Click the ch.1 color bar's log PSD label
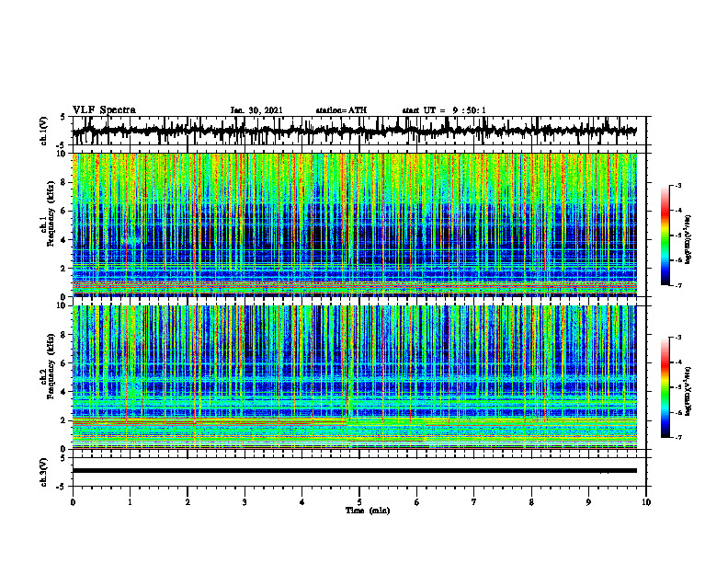 tap(688, 240)
